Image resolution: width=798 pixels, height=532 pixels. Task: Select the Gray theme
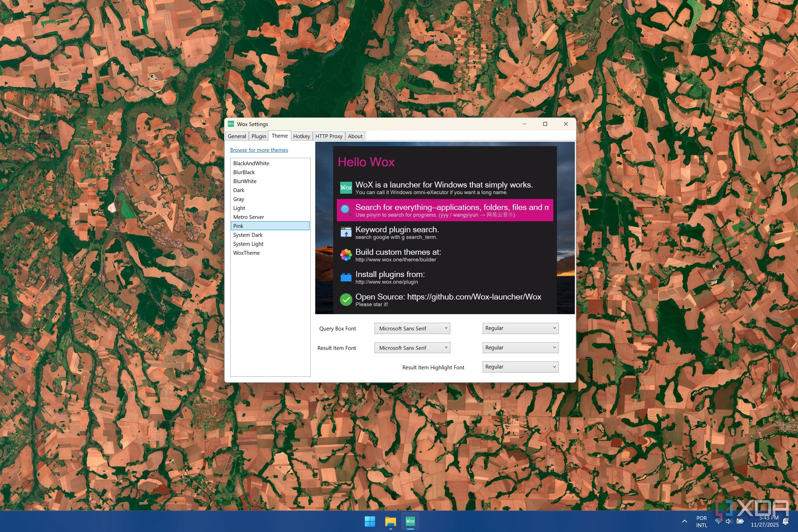click(270, 199)
